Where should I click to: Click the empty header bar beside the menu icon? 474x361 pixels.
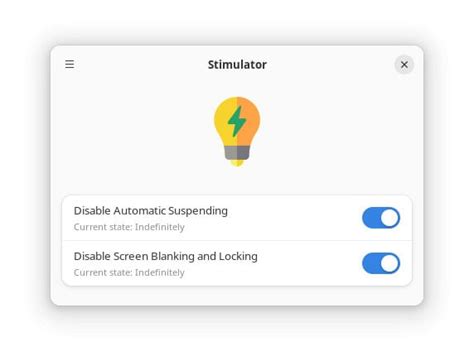click(x=140, y=64)
